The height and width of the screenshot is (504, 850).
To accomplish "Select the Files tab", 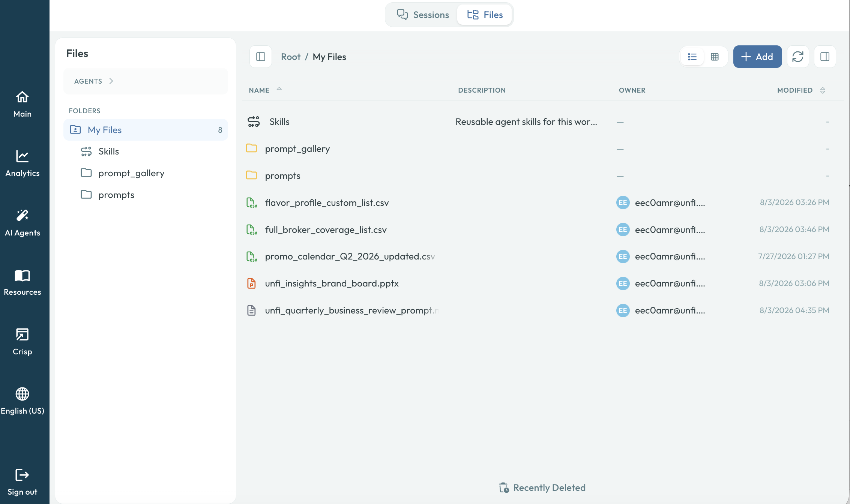I will [485, 15].
